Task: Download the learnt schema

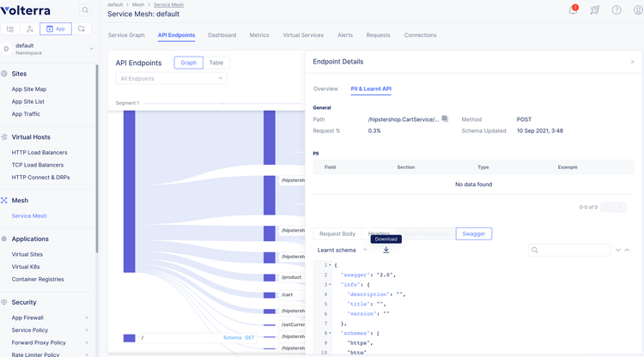Action: [386, 250]
